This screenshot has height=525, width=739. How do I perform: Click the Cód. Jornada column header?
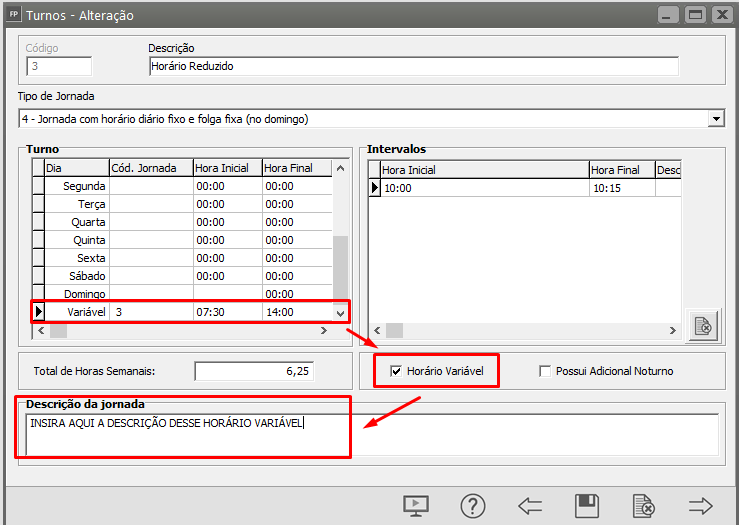(150, 168)
